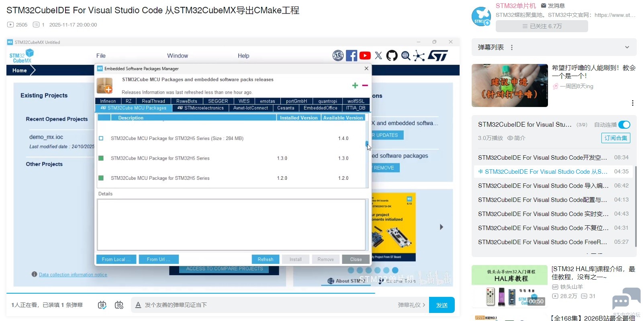Click the green plus expand-all icon
This screenshot has width=644, height=321.
(355, 85)
